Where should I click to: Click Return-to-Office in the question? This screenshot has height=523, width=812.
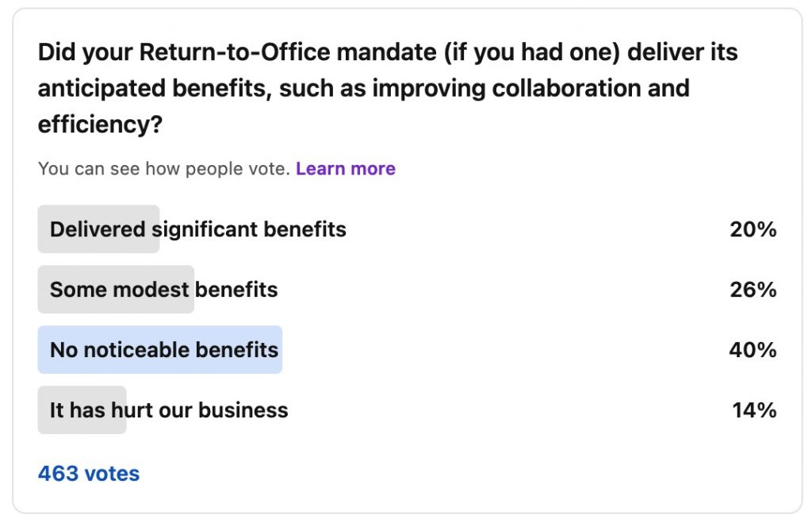click(x=235, y=52)
